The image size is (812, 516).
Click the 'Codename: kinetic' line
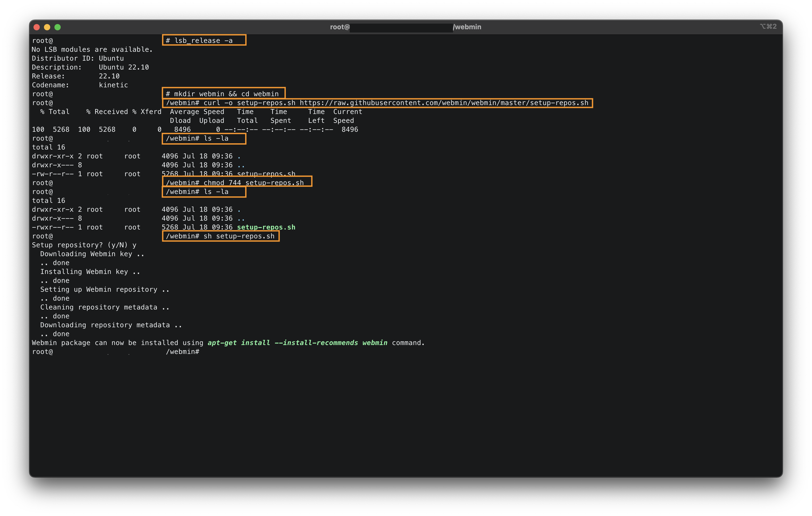80,85
